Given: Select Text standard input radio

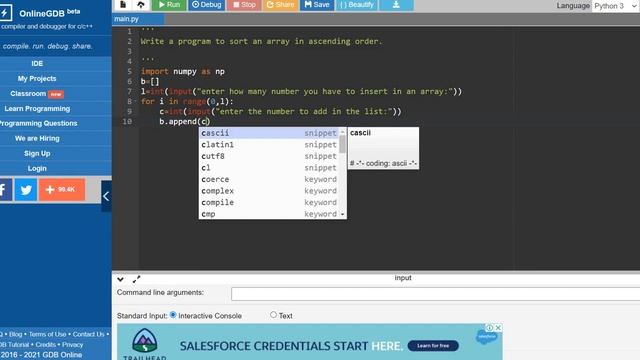Looking at the screenshot, I should 273,315.
